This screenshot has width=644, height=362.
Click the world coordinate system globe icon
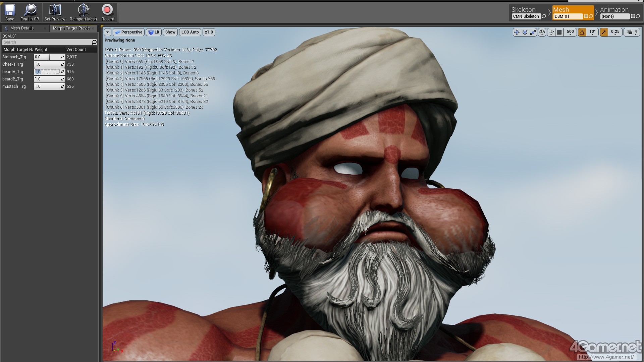point(542,32)
